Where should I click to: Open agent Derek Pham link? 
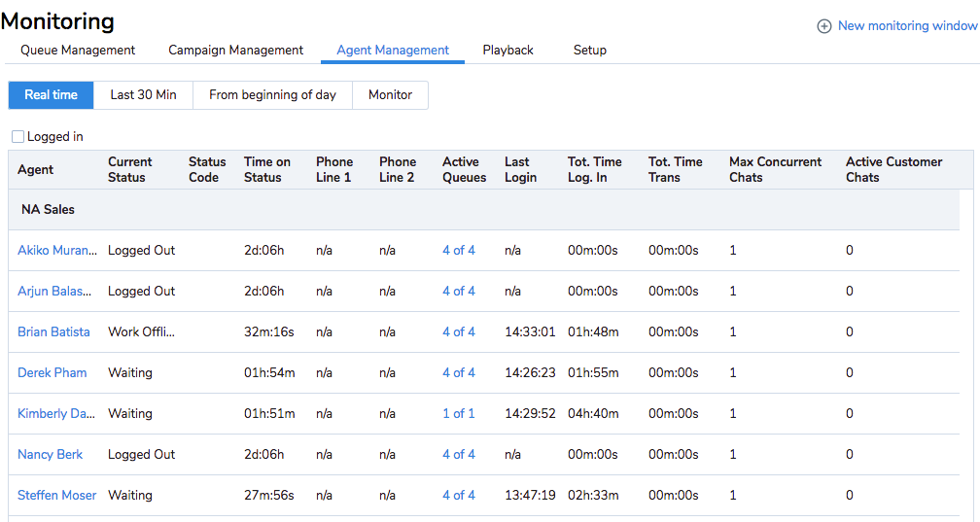(x=52, y=372)
